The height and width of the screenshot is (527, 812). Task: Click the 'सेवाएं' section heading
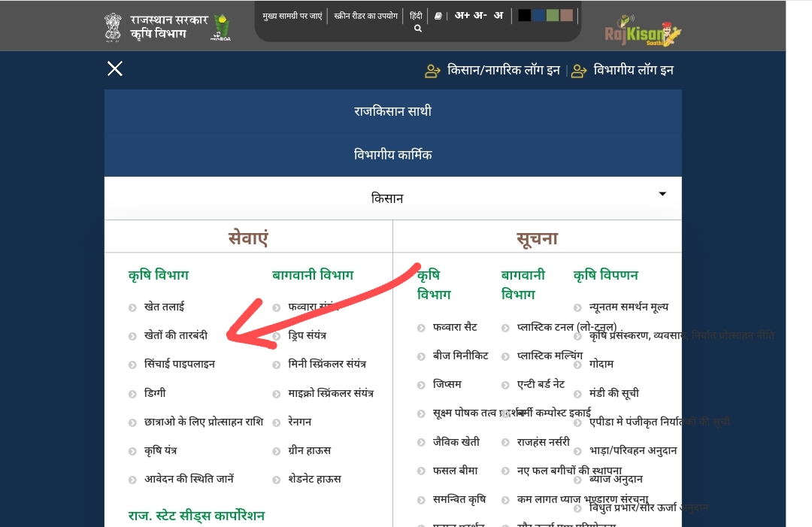coord(248,238)
